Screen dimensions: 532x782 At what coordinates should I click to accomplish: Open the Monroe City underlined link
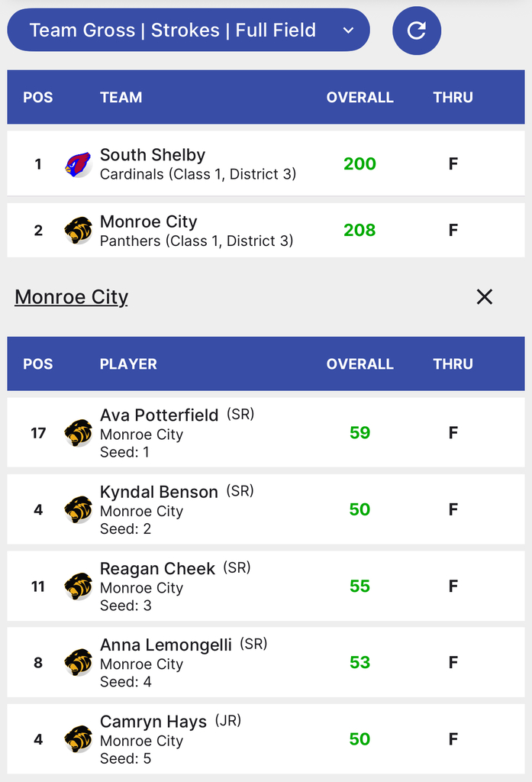(x=72, y=297)
